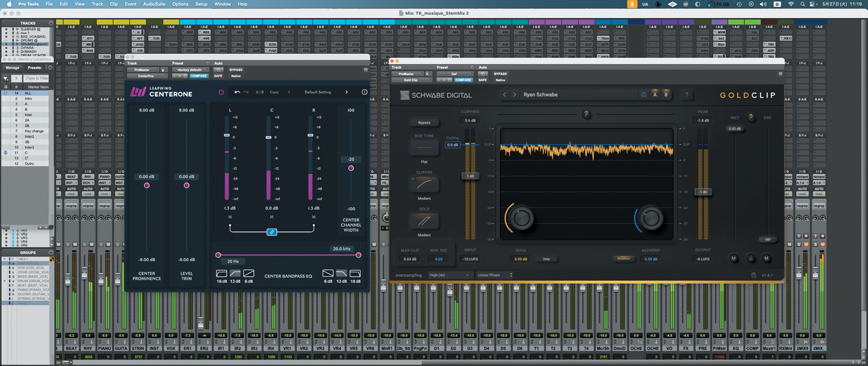Viewport: 868px width, 366px height.
Task: Select the B state in Gold Clip
Action: [666, 95]
